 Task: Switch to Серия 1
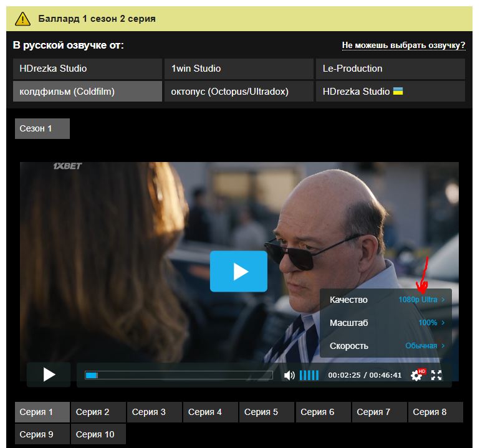[x=42, y=412]
